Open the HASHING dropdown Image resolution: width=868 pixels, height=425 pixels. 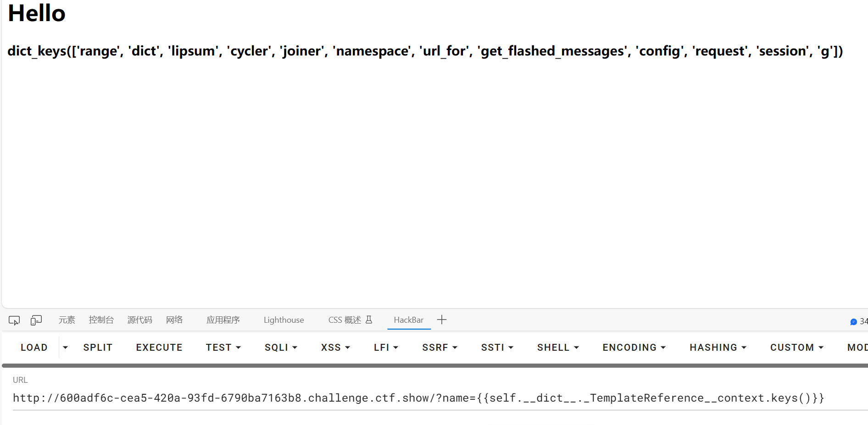[x=718, y=348]
